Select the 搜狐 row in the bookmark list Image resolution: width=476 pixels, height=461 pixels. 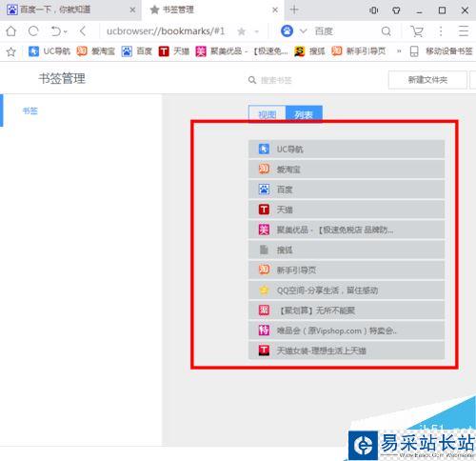click(x=347, y=250)
